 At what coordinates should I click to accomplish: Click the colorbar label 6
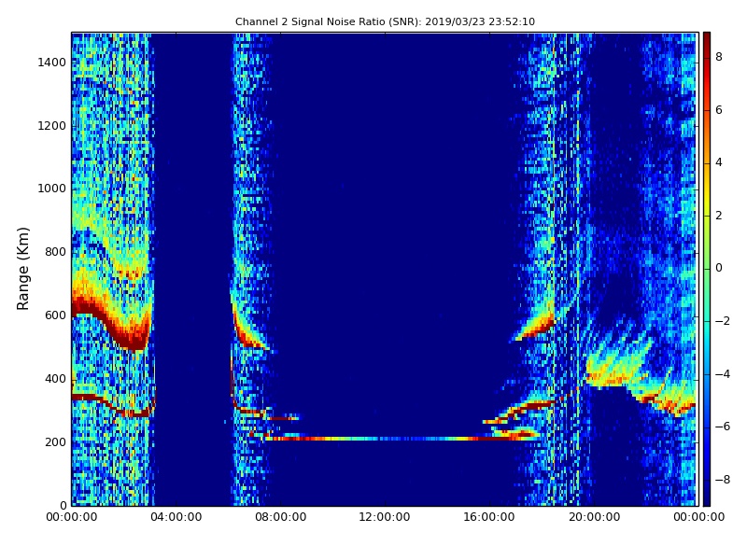(719, 110)
